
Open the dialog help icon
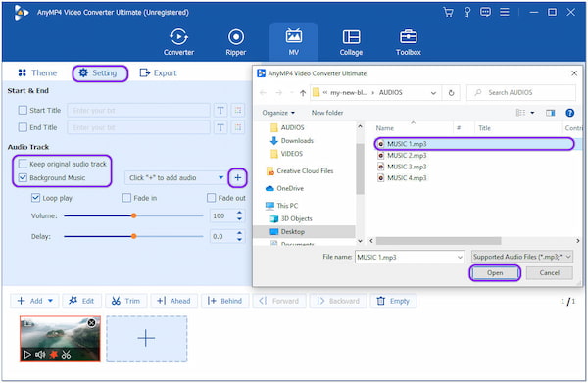click(570, 113)
